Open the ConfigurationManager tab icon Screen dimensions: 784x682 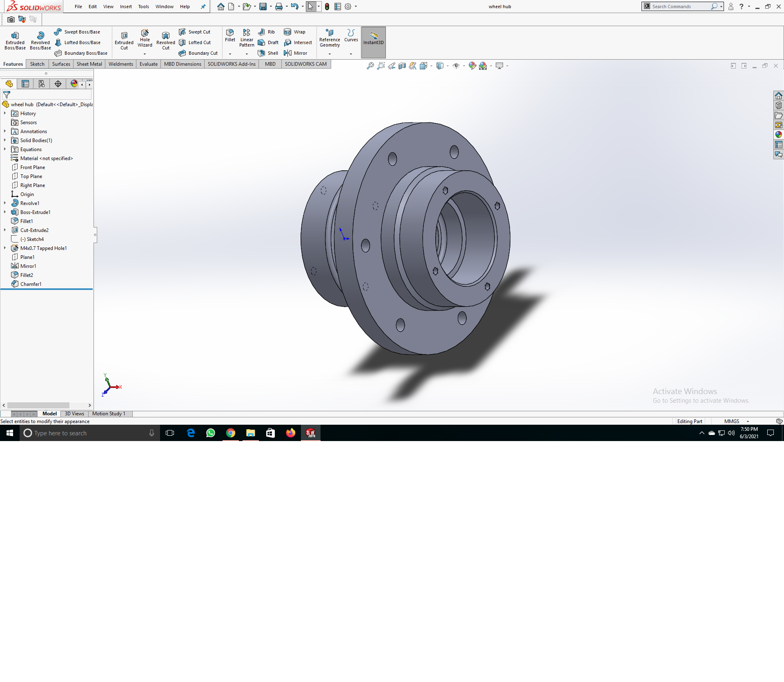coord(42,84)
